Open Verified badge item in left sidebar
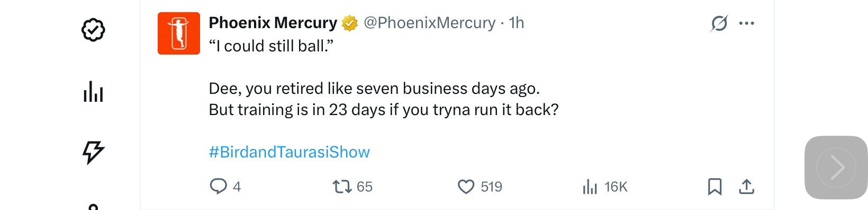The image size is (868, 210). click(93, 30)
